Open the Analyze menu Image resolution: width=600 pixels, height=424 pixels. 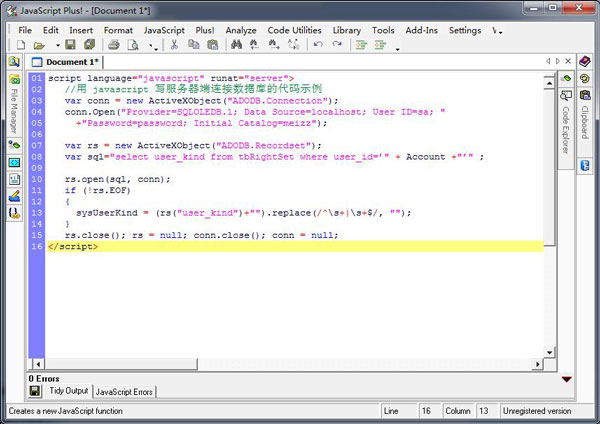click(241, 30)
